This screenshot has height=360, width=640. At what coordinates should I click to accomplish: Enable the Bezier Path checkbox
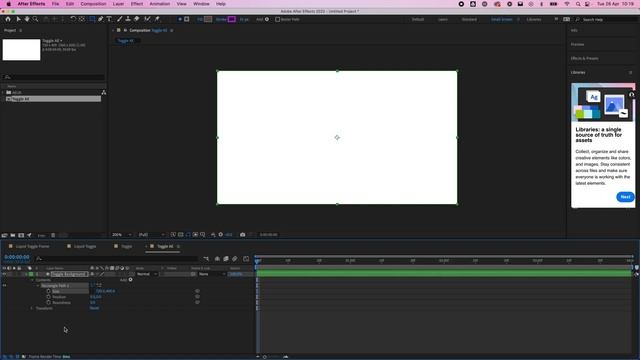(x=278, y=19)
